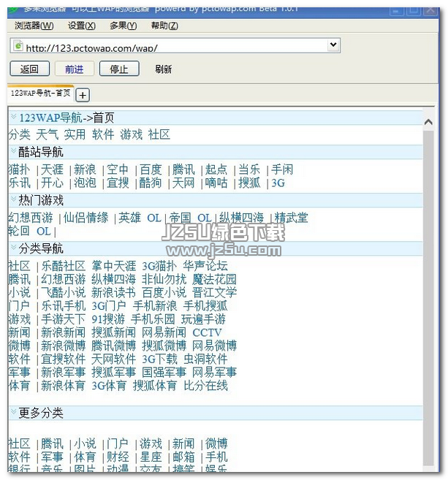
Task: Open the 多果(Y) menu
Action: point(123,26)
